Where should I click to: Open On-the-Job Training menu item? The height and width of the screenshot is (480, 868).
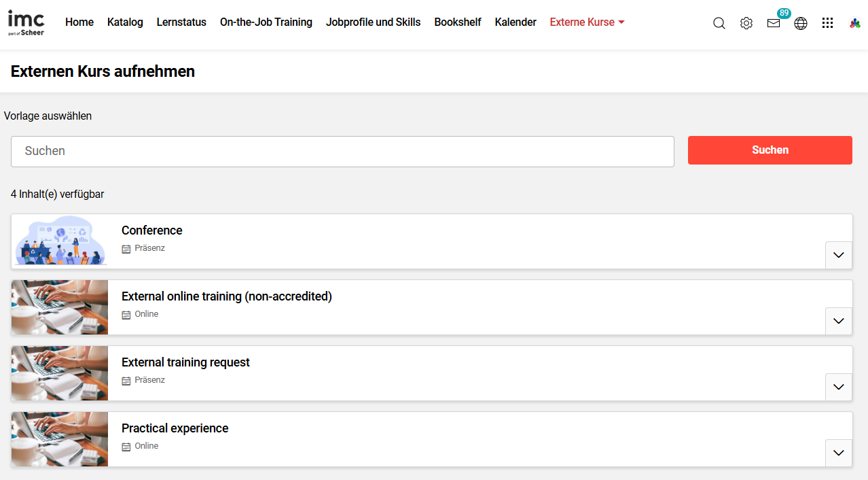click(x=266, y=22)
